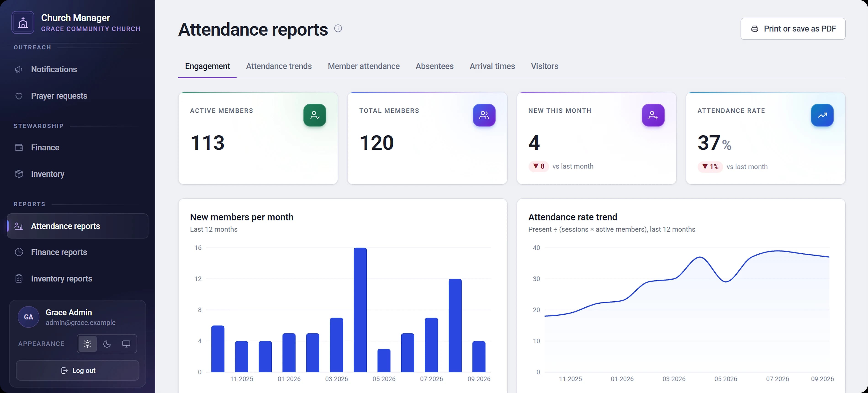The width and height of the screenshot is (868, 393).
Task: Click the GA user avatar
Action: (x=28, y=317)
